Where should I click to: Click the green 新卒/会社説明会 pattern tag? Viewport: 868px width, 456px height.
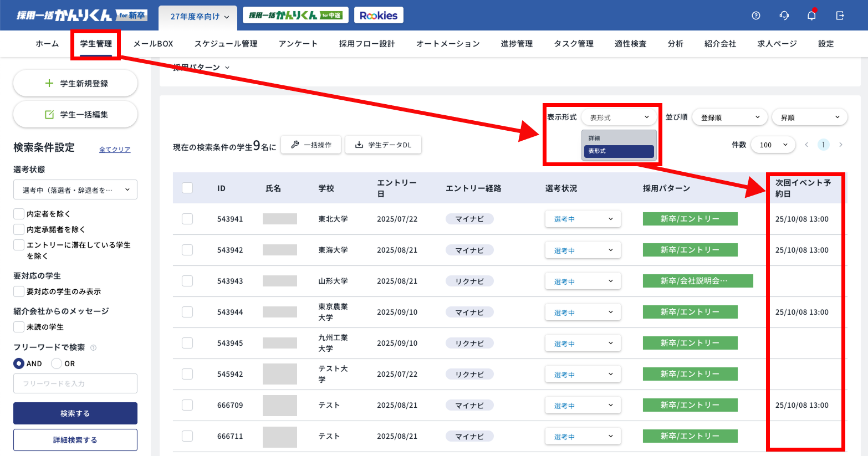tap(697, 281)
